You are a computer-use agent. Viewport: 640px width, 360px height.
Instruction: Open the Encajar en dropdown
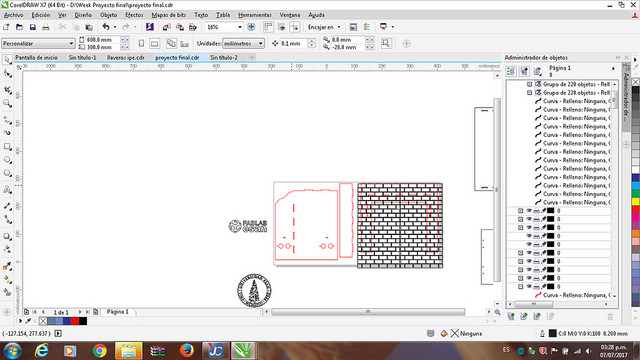click(x=339, y=27)
